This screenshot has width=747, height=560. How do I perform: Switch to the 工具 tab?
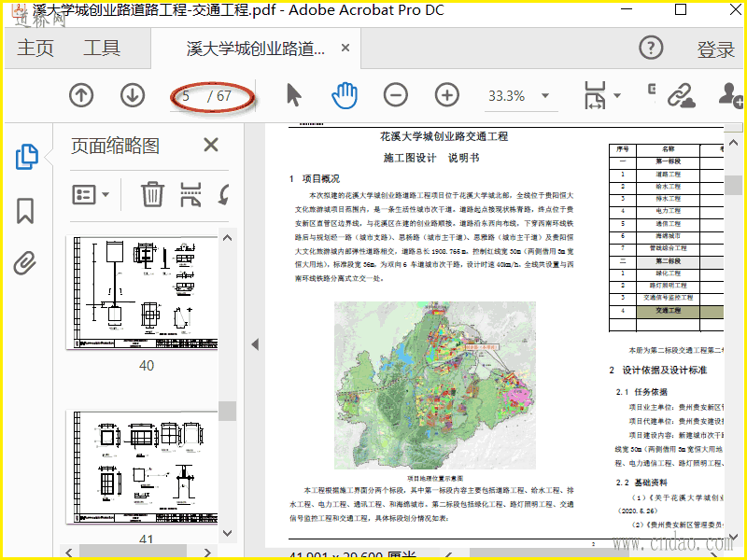[x=102, y=49]
